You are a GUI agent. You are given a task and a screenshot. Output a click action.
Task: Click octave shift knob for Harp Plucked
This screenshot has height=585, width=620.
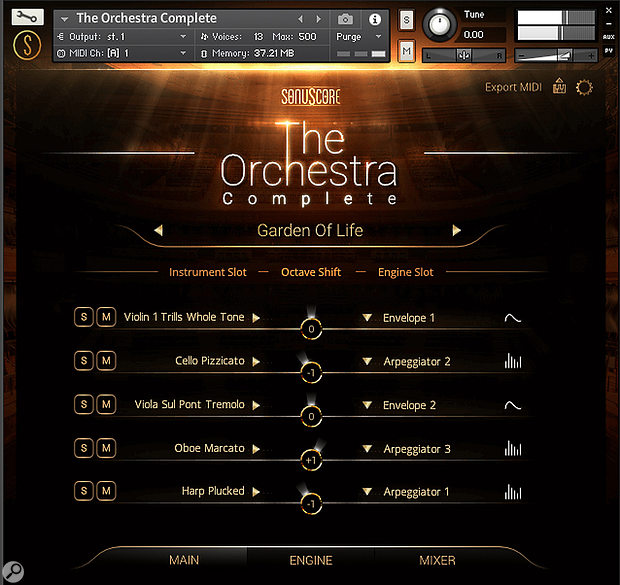coord(311,504)
